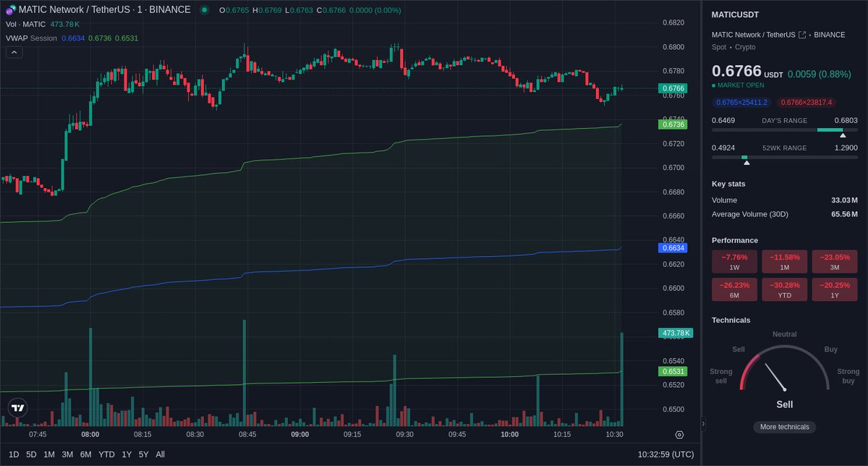The height and width of the screenshot is (466, 868).
Task: Click the TradingView logo on chart
Action: click(18, 408)
